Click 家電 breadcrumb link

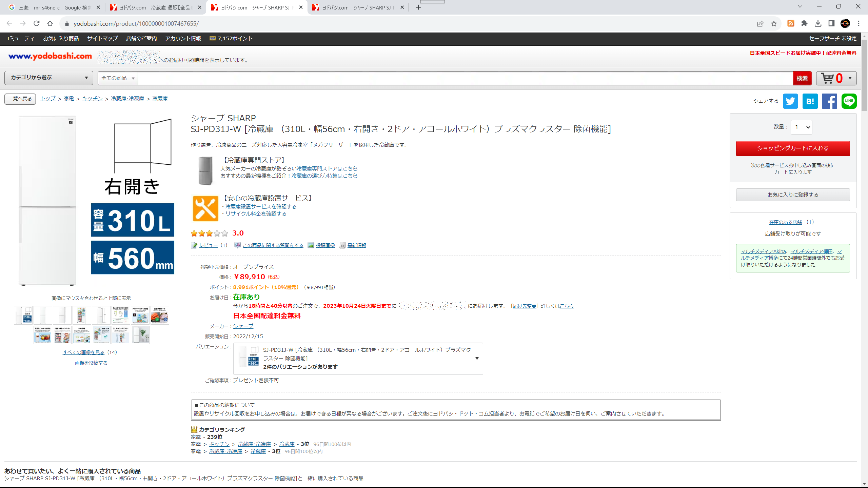click(x=69, y=99)
